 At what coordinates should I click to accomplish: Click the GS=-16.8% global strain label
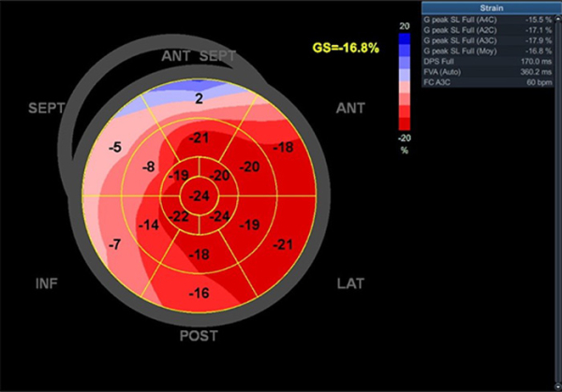[x=347, y=46]
